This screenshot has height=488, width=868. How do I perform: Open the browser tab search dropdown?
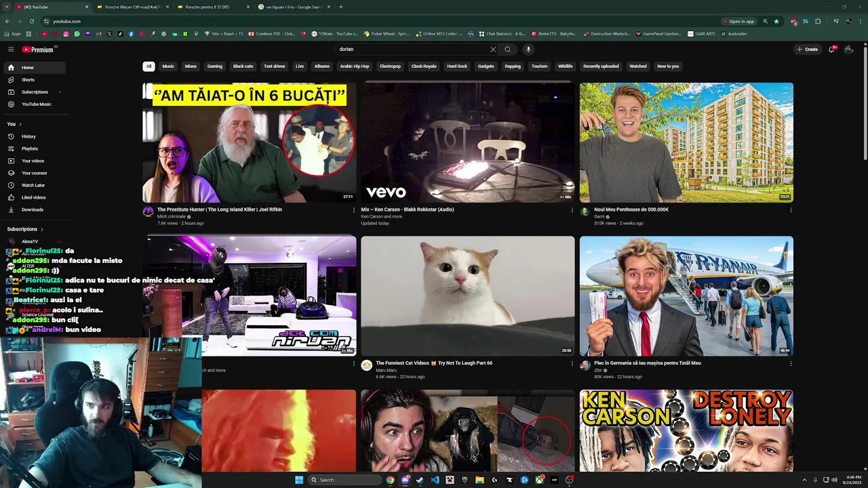(x=7, y=7)
